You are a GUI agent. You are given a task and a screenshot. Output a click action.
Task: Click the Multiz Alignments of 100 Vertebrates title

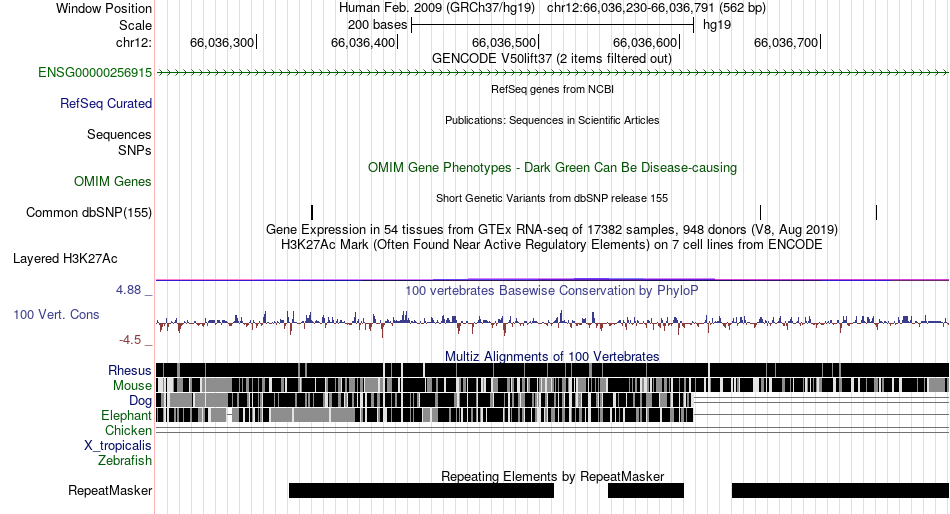(x=552, y=356)
